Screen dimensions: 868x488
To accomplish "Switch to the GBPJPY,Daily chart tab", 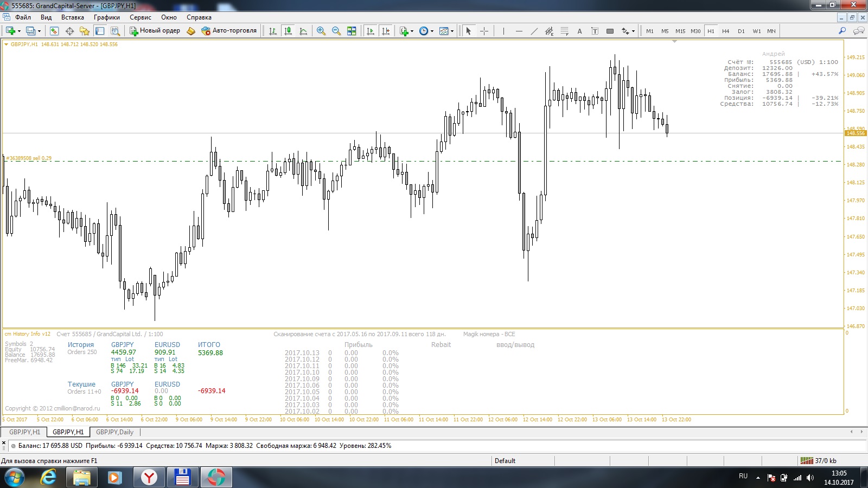I will 114,432.
